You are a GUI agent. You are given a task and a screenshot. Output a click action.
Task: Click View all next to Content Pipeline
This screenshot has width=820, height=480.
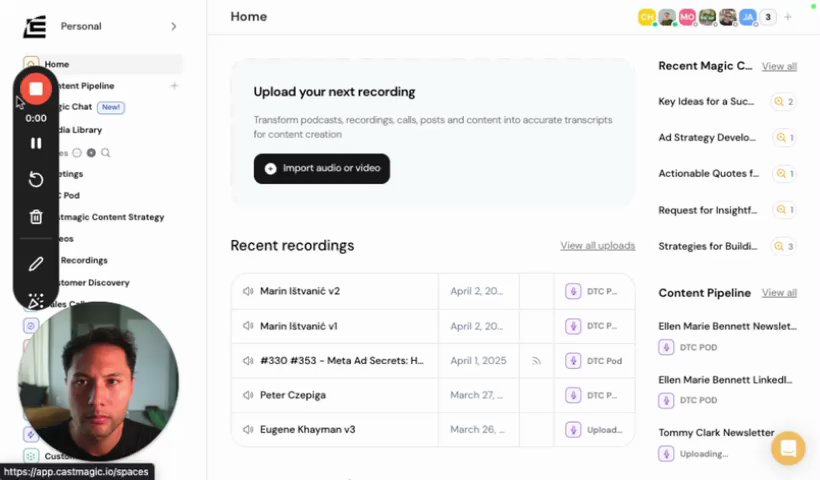(x=779, y=293)
